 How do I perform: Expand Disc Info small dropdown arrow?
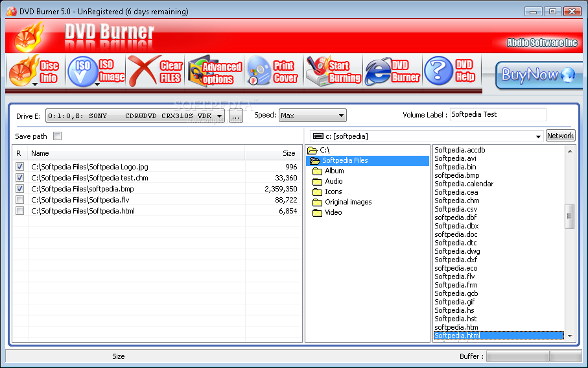[35, 84]
